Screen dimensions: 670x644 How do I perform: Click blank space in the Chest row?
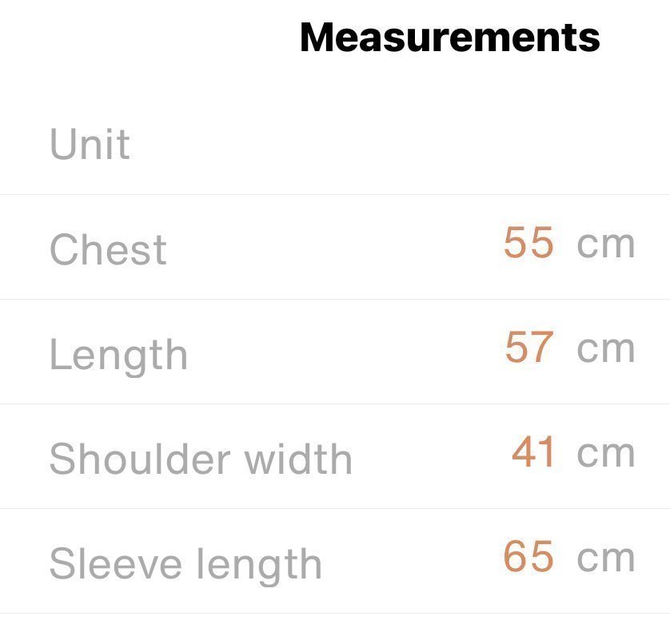[336, 248]
